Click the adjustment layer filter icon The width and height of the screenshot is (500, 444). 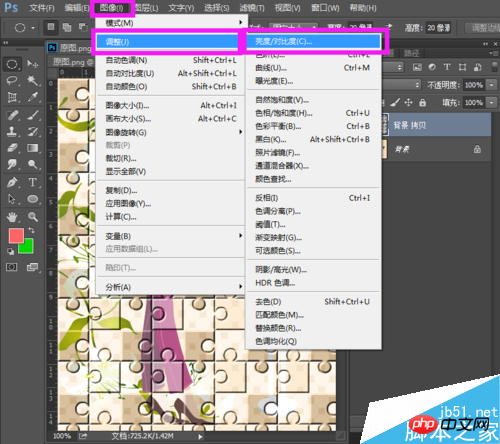click(432, 67)
